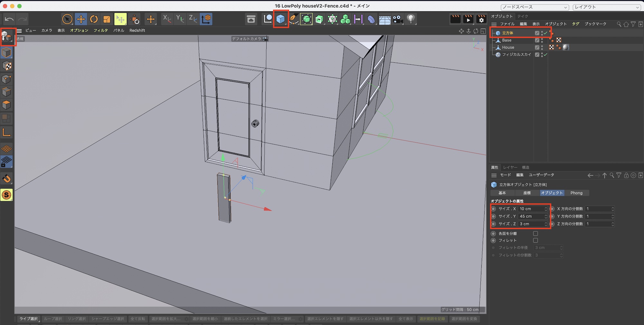
Task: Enable the 各面を分離 checkbox
Action: [x=535, y=234]
